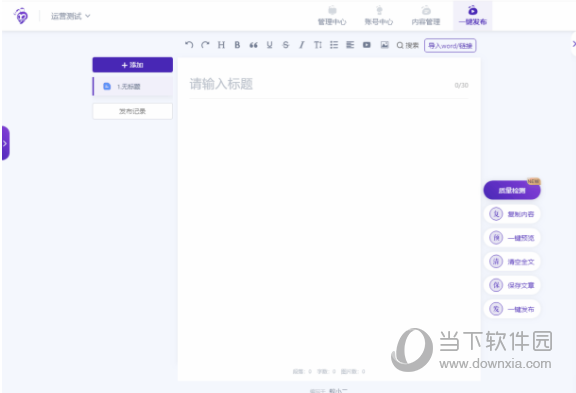Click 清空全文 clear all button

[x=512, y=262]
